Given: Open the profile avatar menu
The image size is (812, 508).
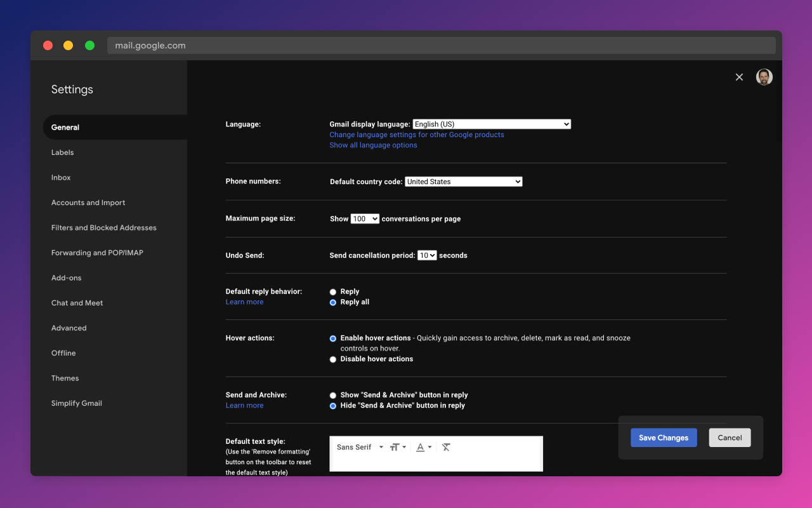Looking at the screenshot, I should click(764, 77).
